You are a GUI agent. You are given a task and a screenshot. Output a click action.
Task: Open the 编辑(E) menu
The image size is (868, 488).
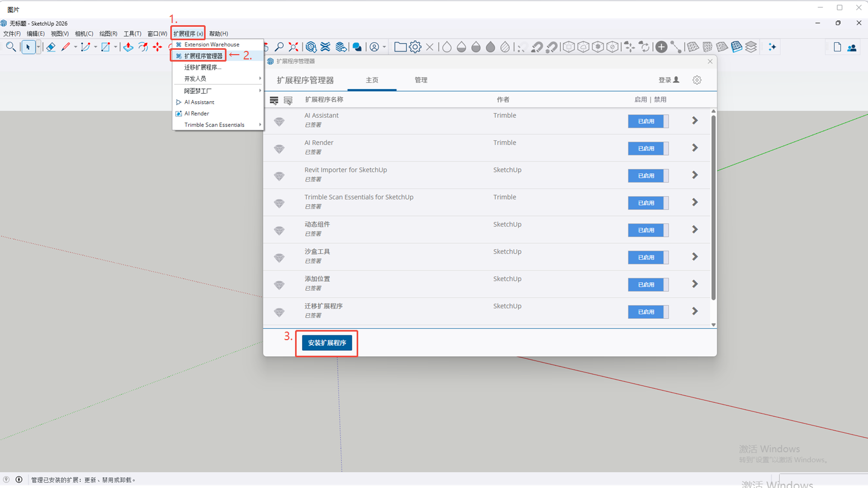(x=36, y=34)
